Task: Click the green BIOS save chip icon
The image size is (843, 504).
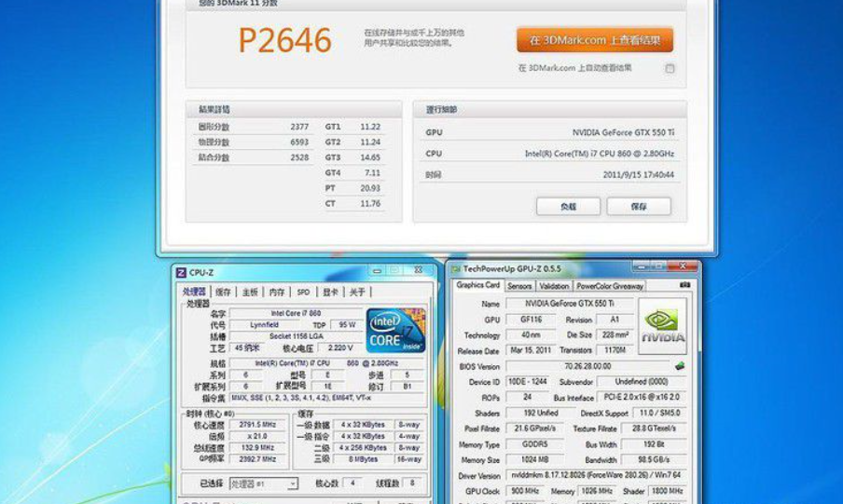Action: [680, 366]
